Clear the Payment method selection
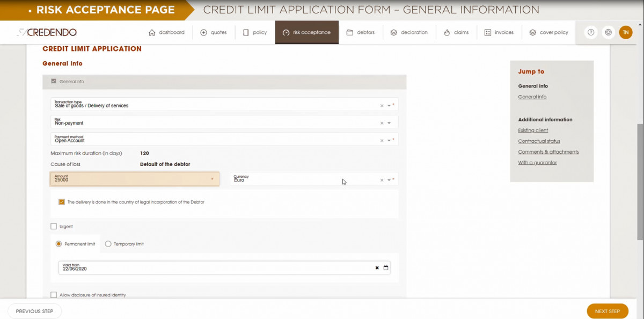 pos(382,141)
